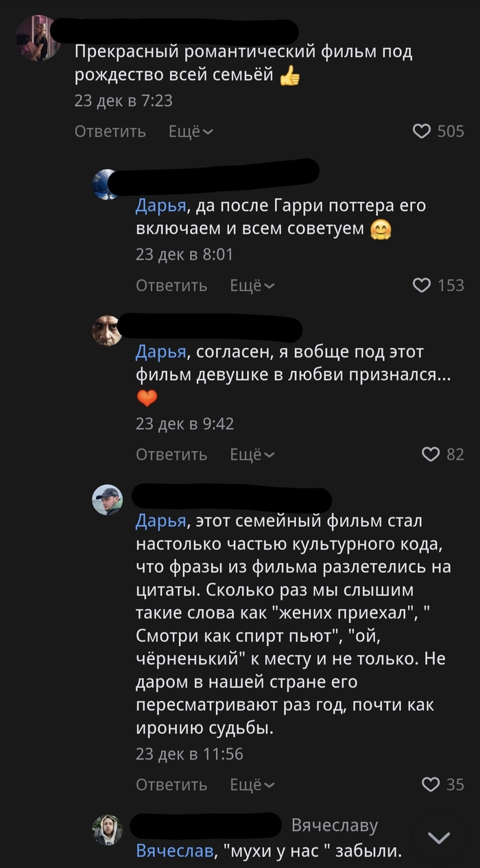This screenshot has height=868, width=480.
Task: Click Ответить under the 8:01 reply
Action: (171, 285)
